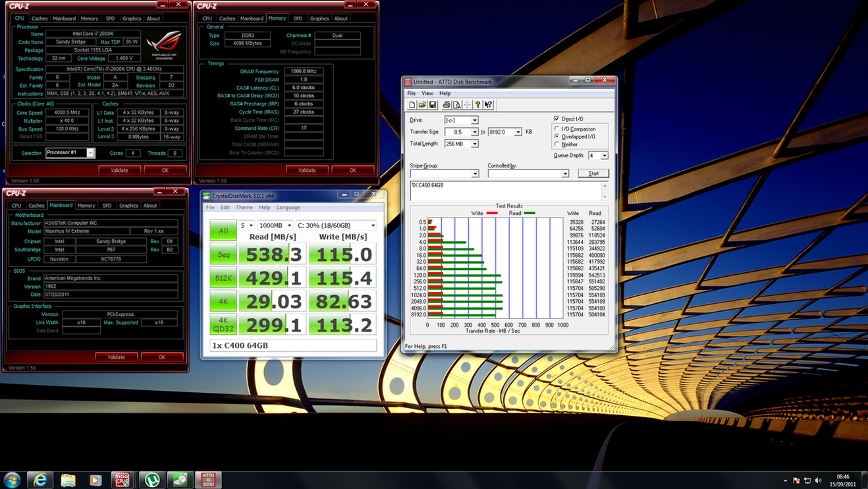Run 4K test in CrystalDiskMark
This screenshot has height=489, width=868.
pyautogui.click(x=223, y=301)
